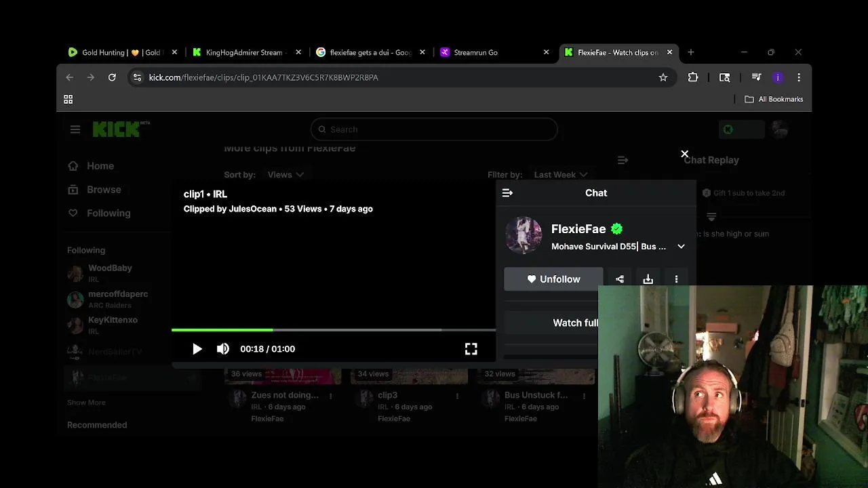Focus the Kick search field

click(x=434, y=129)
